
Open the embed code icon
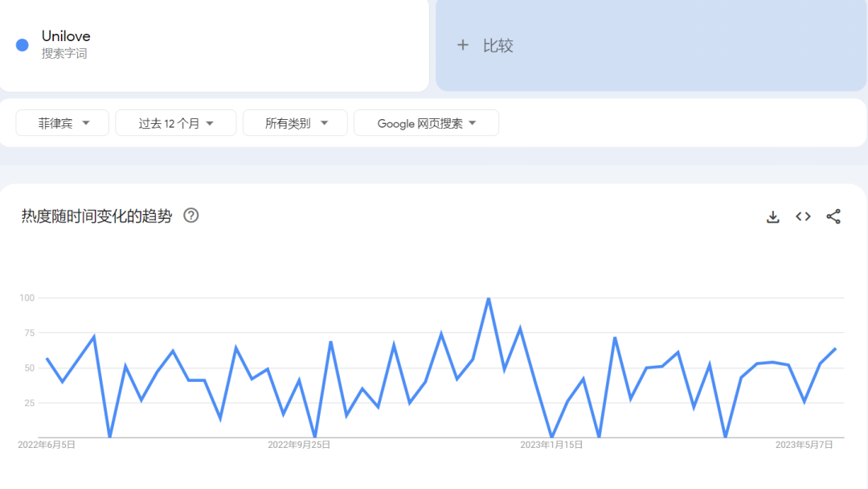(x=803, y=216)
